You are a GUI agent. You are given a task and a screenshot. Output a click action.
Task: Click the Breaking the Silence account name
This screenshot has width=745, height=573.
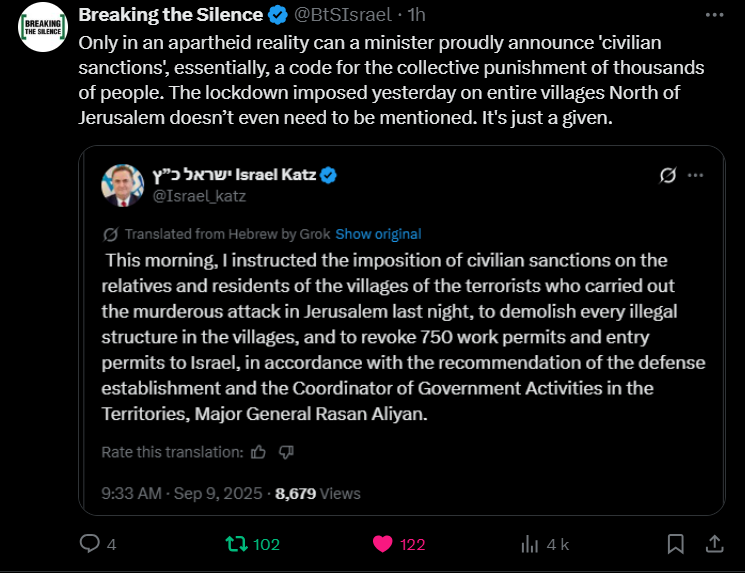[x=170, y=15]
